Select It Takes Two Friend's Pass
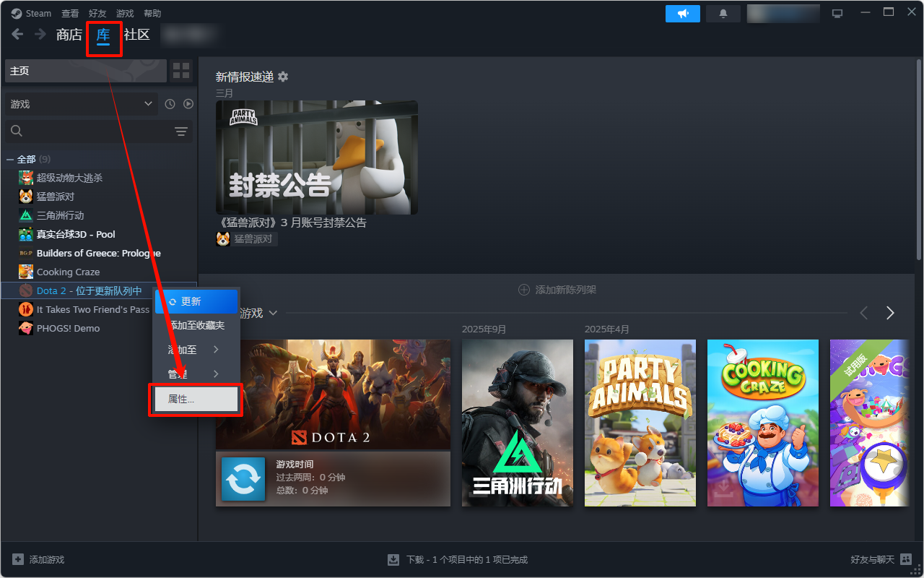924x578 pixels. pos(93,309)
